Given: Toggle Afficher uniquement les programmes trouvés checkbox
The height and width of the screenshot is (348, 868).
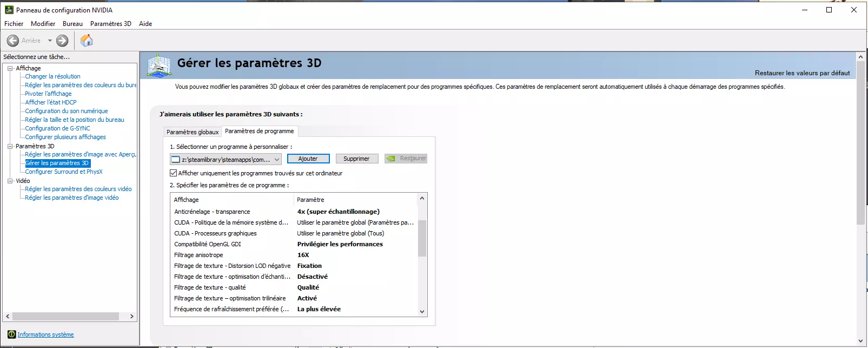Looking at the screenshot, I should pos(174,173).
